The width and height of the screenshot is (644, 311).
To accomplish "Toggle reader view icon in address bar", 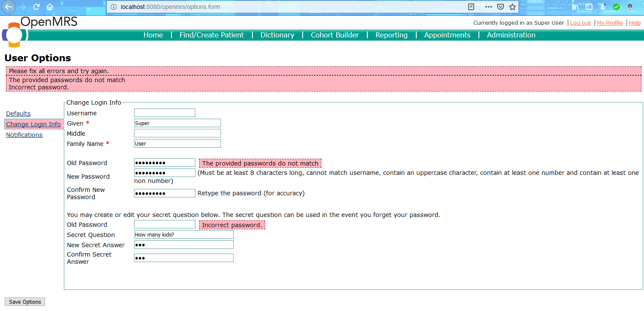I will click(471, 7).
